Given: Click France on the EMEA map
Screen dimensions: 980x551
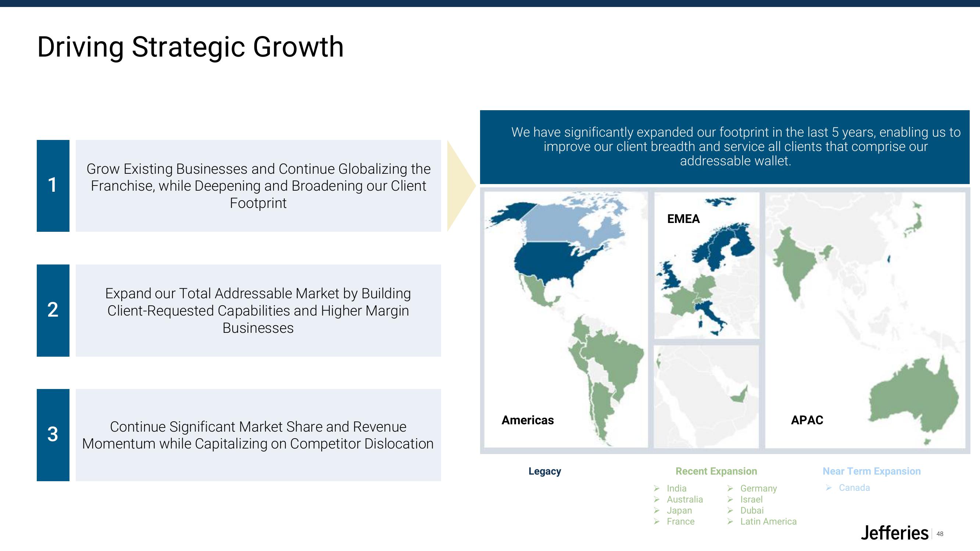Looking at the screenshot, I should tap(683, 301).
